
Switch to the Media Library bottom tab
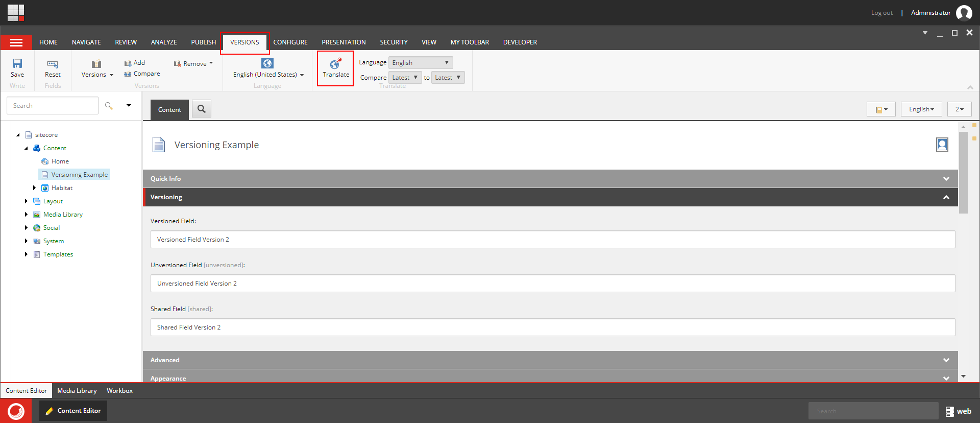click(77, 391)
